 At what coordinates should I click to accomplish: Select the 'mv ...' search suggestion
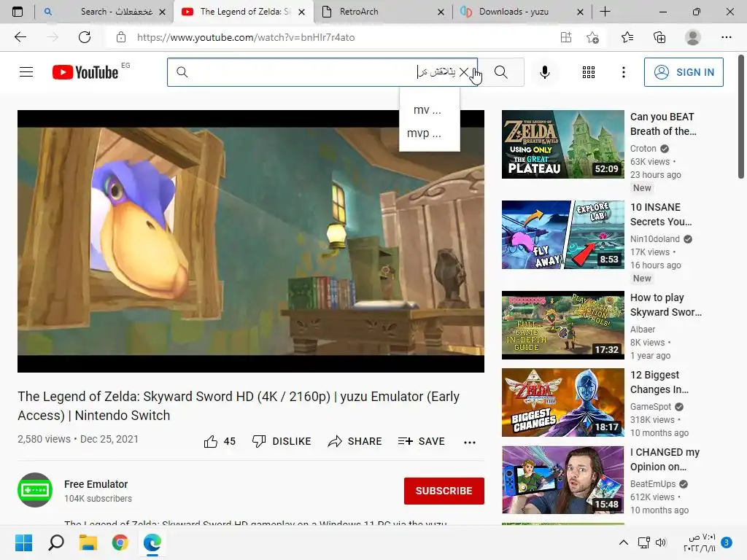coord(427,110)
